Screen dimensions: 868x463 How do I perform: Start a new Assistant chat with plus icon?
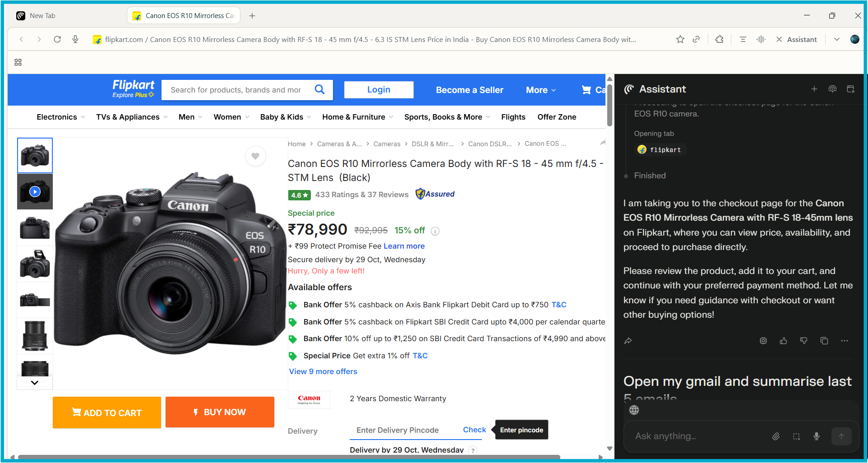click(x=814, y=89)
